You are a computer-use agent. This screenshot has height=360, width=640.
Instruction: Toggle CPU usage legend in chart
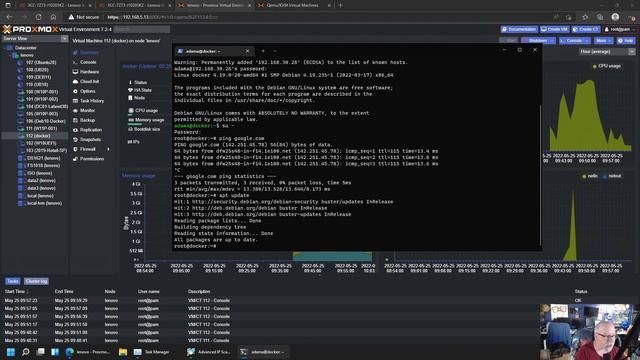(x=607, y=66)
